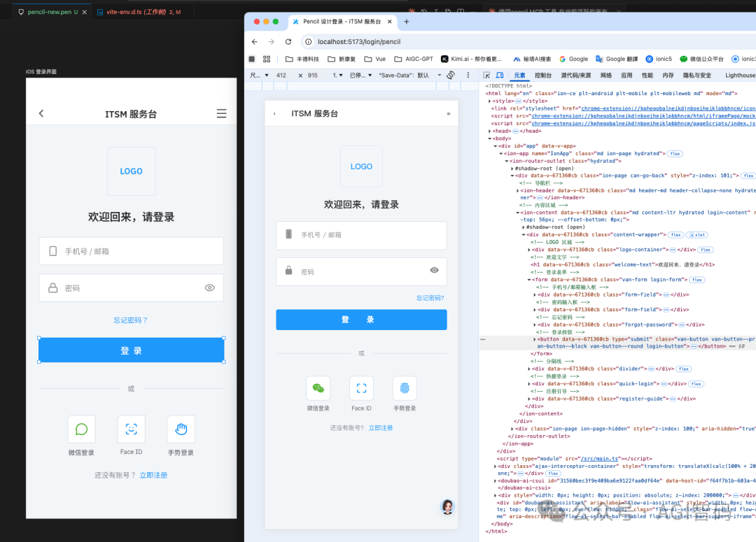Screen dimensions: 756x542
Task: Open the zoom level dropdown
Action: point(337,75)
